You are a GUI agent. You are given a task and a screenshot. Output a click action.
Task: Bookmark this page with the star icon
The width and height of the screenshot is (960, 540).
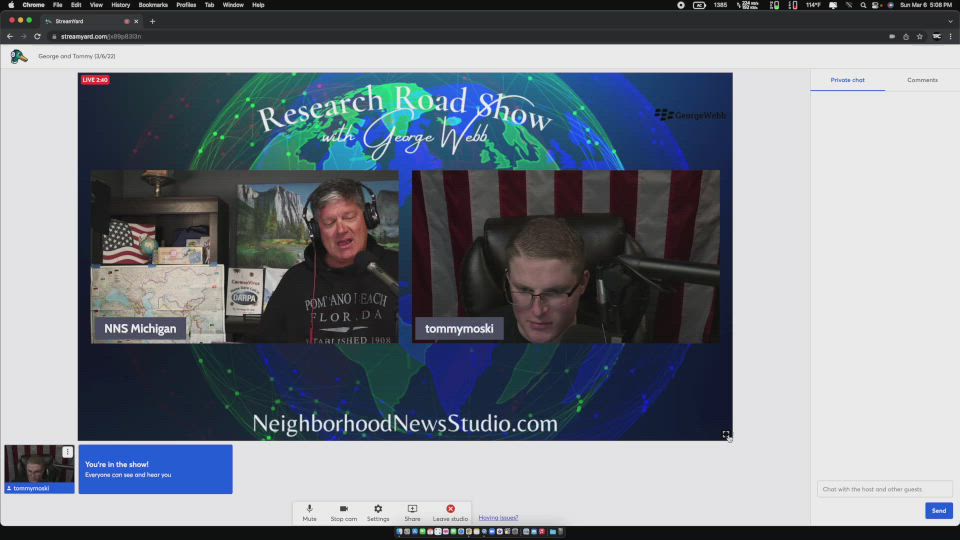click(x=920, y=36)
